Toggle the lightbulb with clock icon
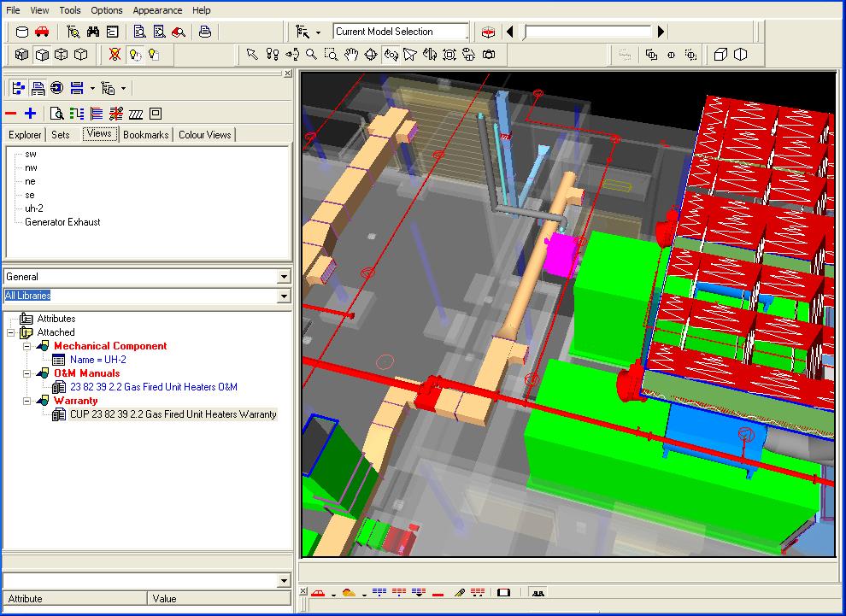The width and height of the screenshot is (846, 616). [x=134, y=55]
